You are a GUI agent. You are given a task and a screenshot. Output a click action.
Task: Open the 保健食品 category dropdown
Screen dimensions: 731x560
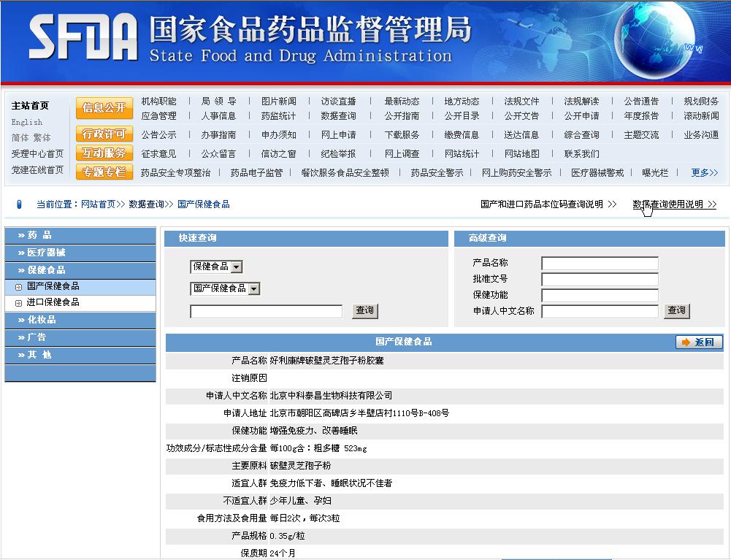(237, 267)
